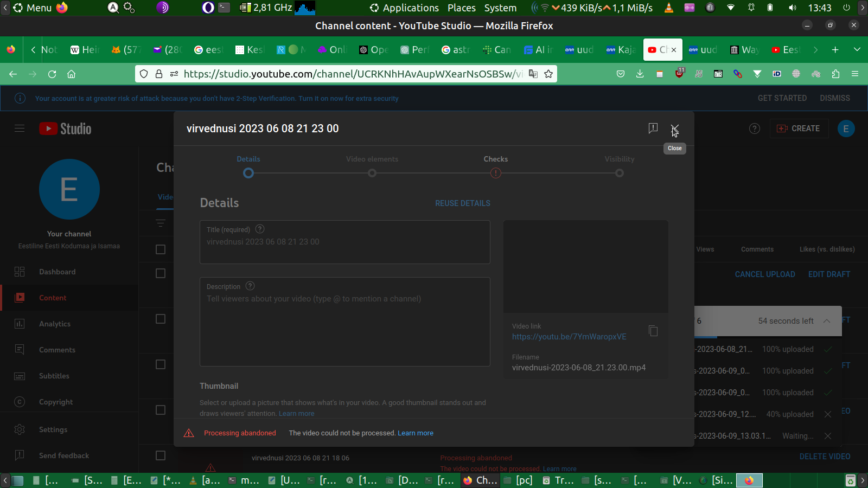Go to the Checks step
868x488 pixels.
[496, 166]
